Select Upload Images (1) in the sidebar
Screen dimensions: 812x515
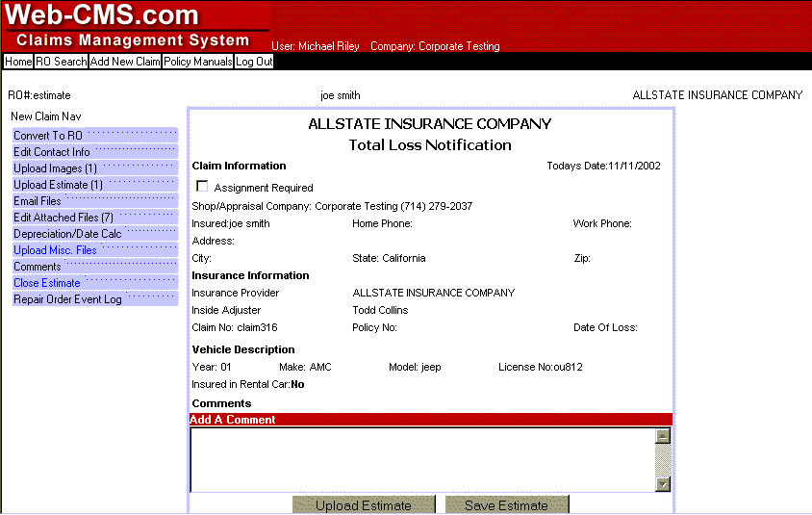click(x=55, y=168)
